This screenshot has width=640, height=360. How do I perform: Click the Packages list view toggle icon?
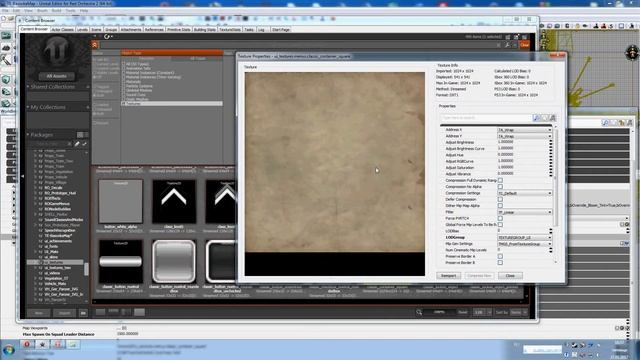tap(80, 135)
